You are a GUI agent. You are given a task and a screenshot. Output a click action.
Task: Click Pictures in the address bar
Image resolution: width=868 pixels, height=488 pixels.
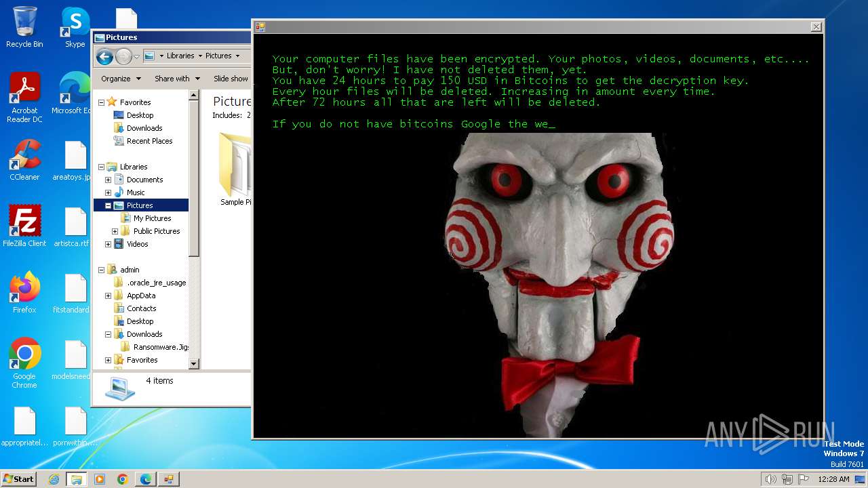click(218, 56)
